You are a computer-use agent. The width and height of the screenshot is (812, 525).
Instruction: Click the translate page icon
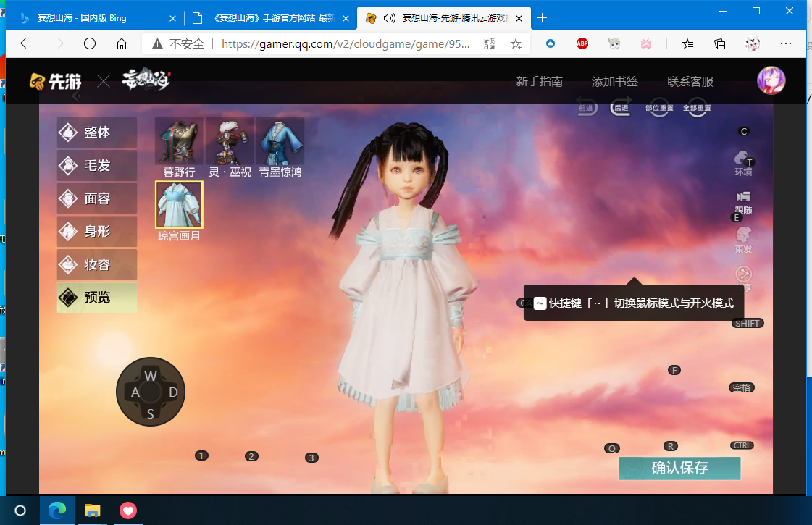(x=490, y=44)
